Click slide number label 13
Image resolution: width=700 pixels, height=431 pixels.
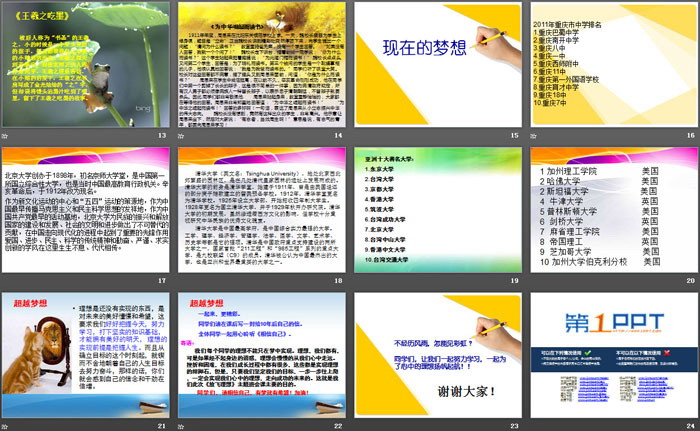point(162,135)
